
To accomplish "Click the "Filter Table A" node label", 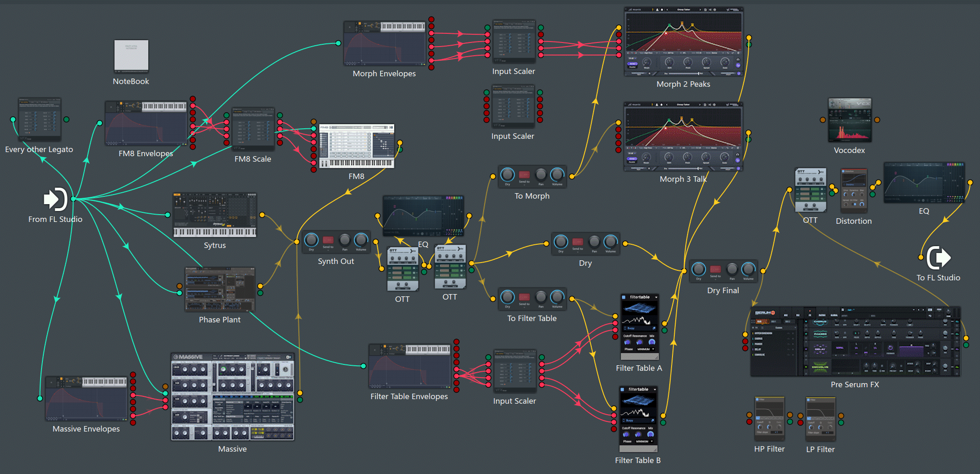I will point(639,368).
